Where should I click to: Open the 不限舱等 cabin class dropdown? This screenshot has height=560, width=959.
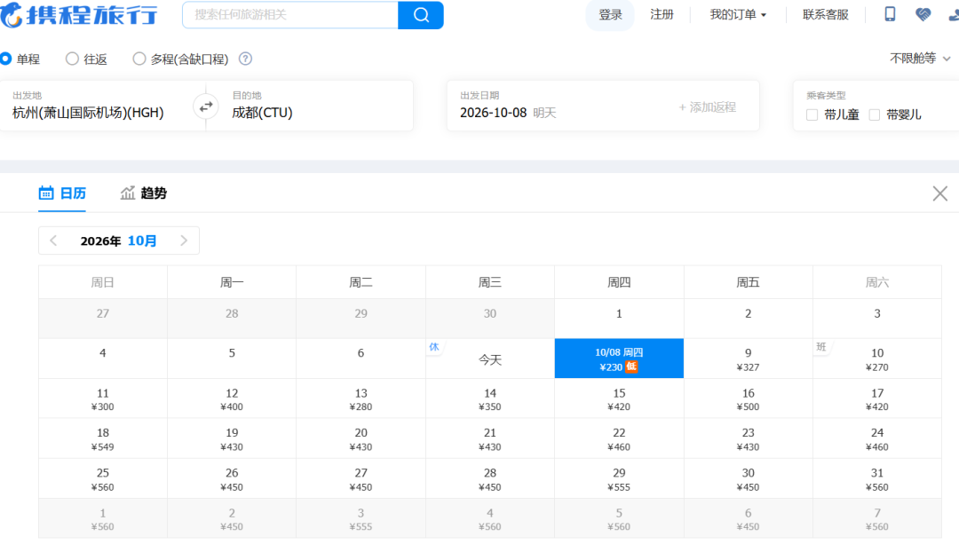click(920, 58)
